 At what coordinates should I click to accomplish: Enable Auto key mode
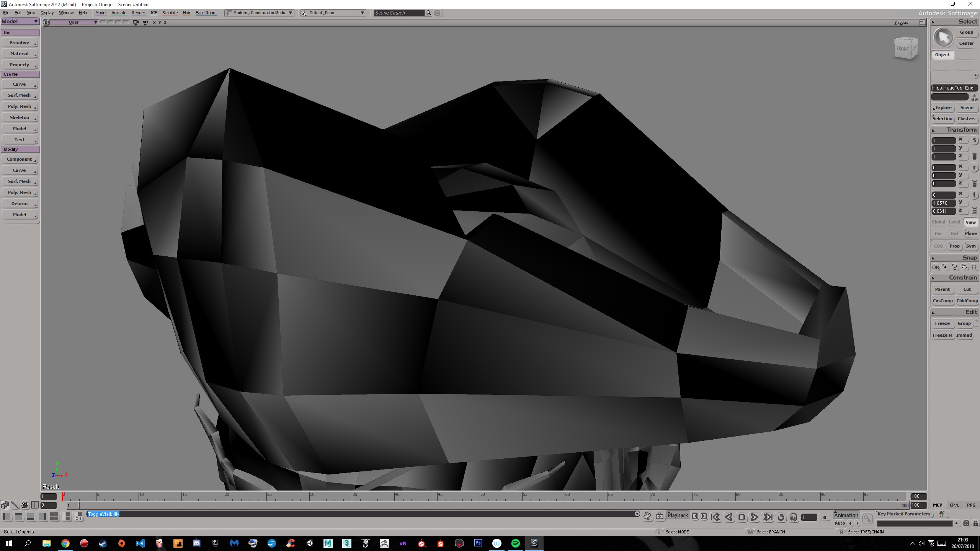tap(840, 523)
